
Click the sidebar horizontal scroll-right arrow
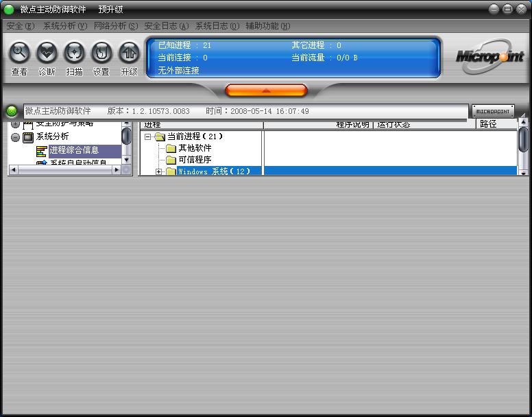(117, 169)
